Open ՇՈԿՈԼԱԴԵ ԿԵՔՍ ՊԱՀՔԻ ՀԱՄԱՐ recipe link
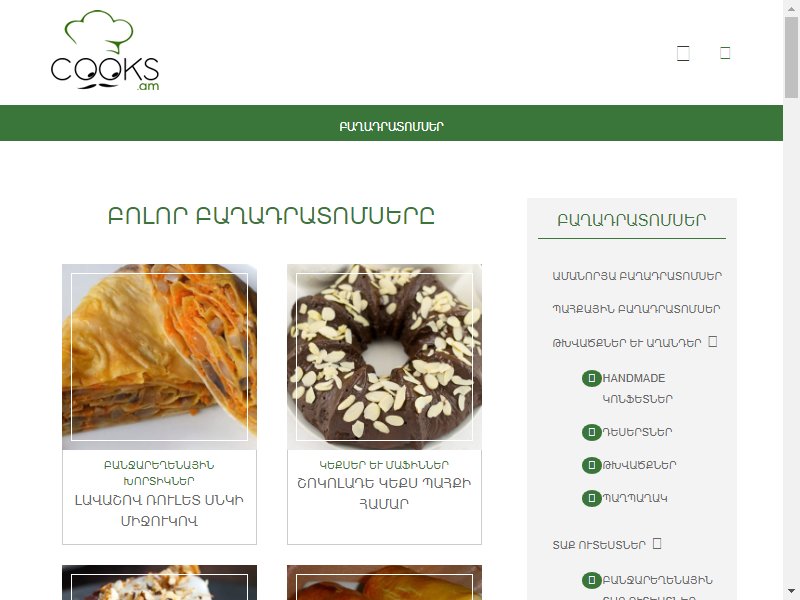Image resolution: width=800 pixels, height=600 pixels. 384,493
